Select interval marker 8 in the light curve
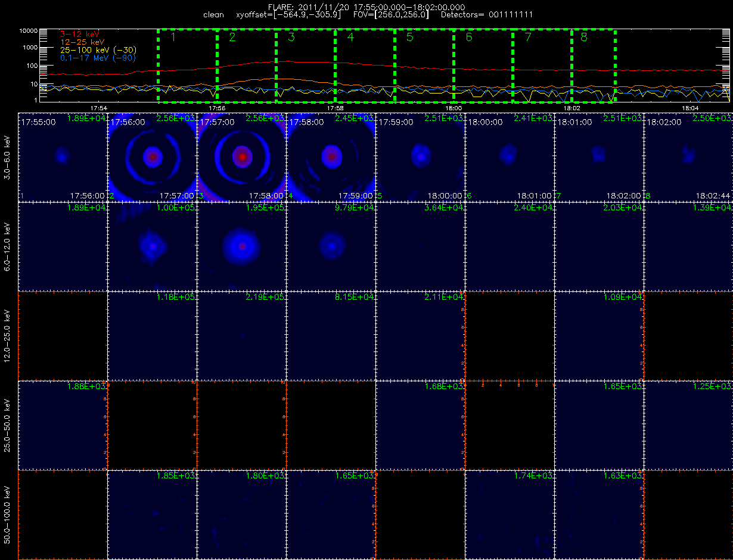 (583, 38)
